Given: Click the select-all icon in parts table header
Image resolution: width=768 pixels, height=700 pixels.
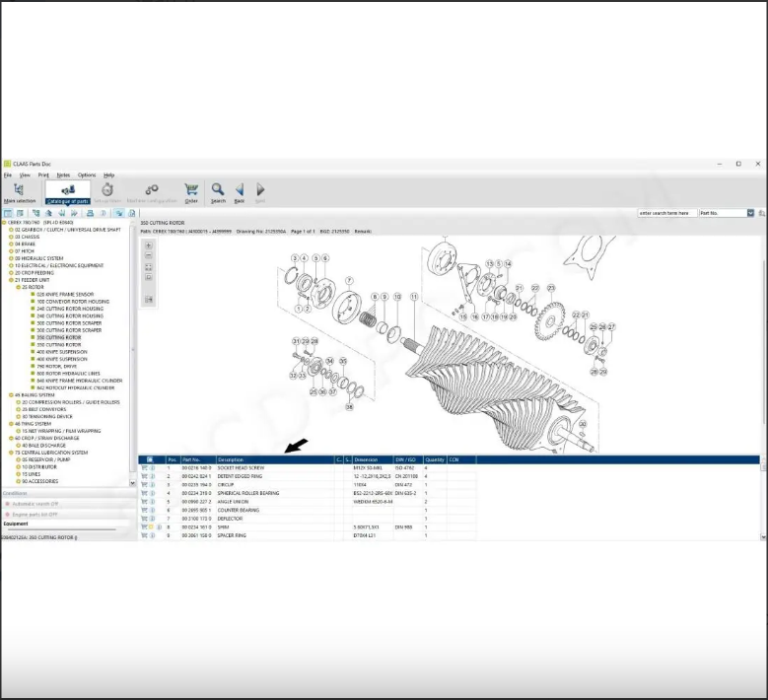Looking at the screenshot, I should pos(149,459).
